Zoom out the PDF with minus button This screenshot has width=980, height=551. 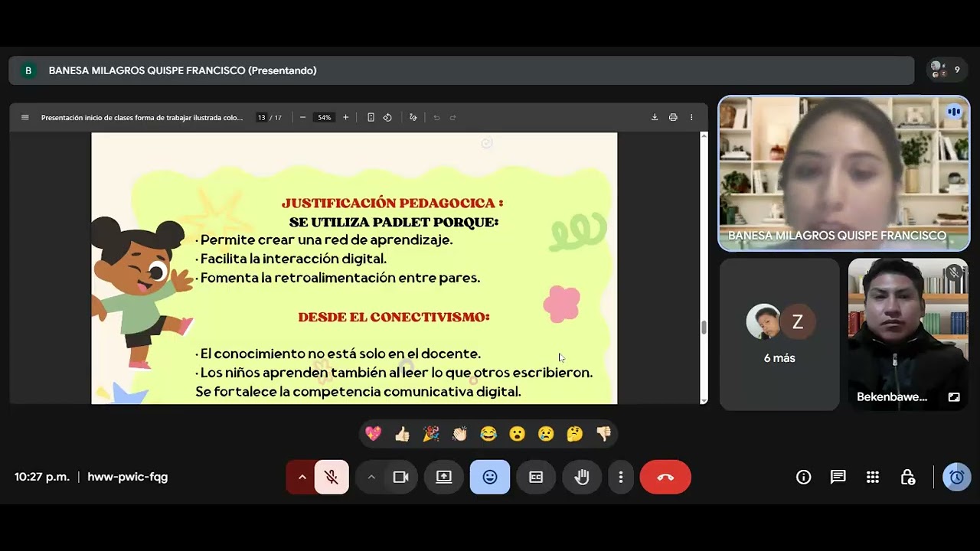click(303, 117)
